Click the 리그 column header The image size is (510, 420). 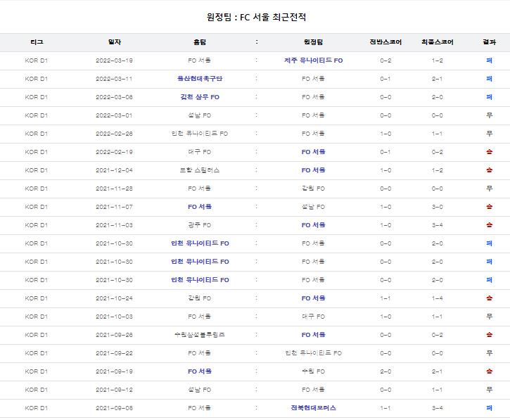pos(37,42)
